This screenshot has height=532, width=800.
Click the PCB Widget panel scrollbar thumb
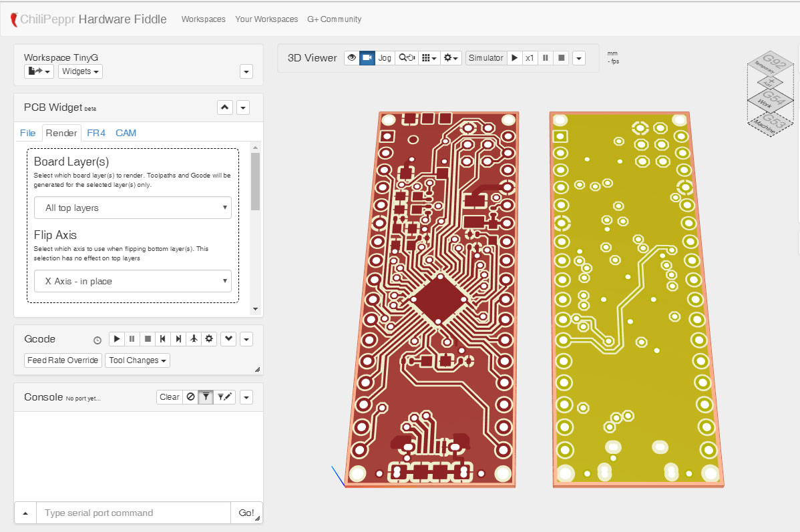pos(256,181)
